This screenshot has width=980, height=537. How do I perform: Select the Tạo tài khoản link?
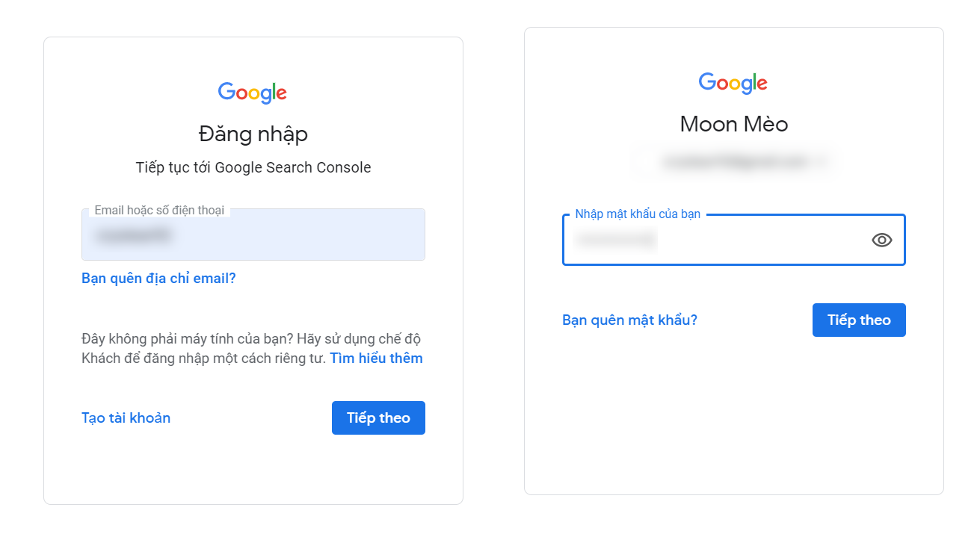tap(126, 418)
